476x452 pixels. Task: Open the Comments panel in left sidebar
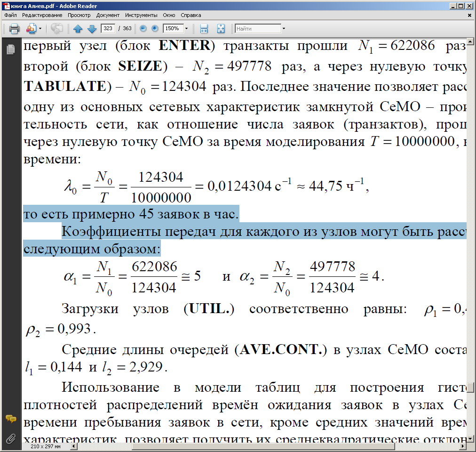tap(11, 419)
